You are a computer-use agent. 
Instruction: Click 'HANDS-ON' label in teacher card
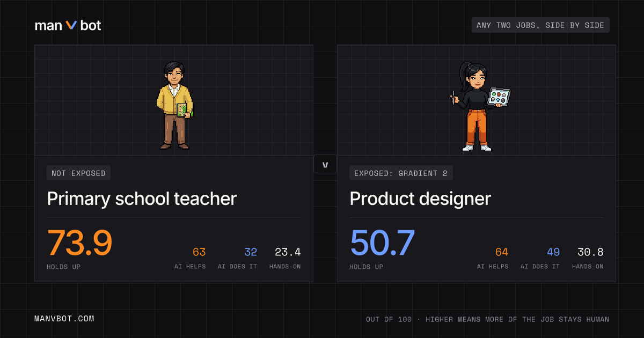[x=285, y=267]
